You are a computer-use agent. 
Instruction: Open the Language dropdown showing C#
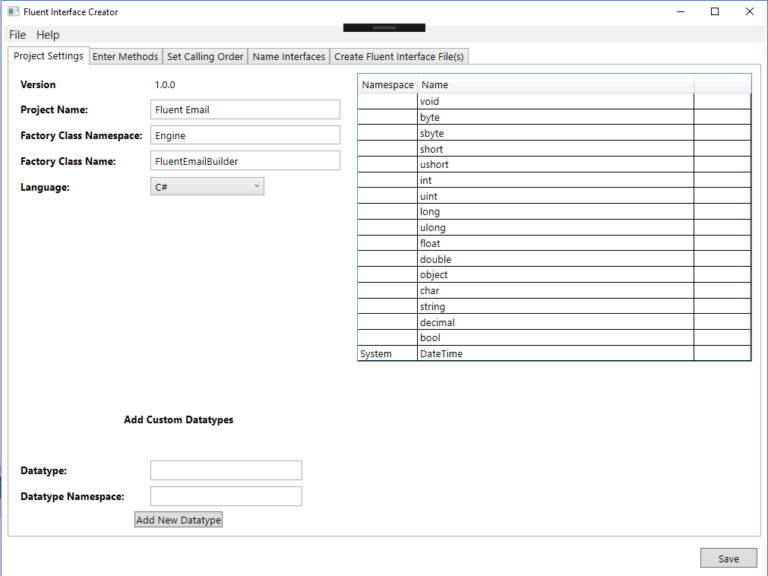pos(207,187)
